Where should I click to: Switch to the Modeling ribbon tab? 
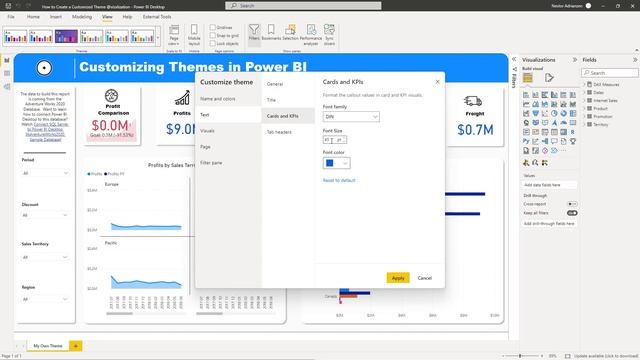point(82,17)
